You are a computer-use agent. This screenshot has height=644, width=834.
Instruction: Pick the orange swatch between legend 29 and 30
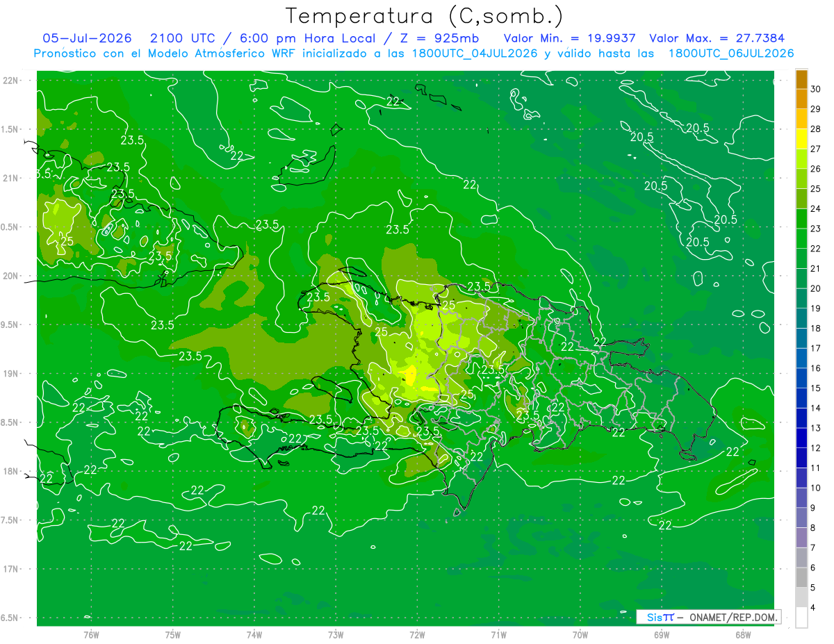tap(801, 99)
